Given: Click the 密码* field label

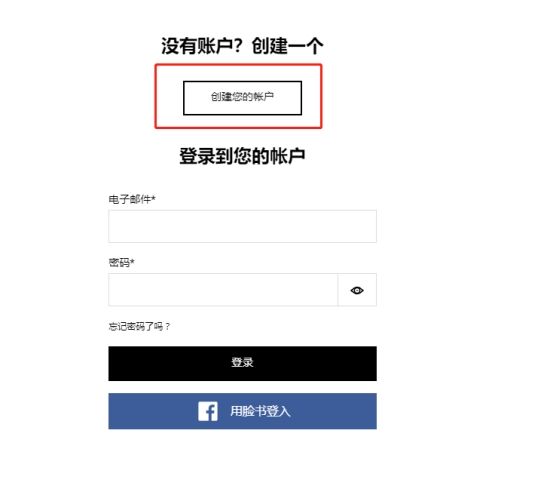Looking at the screenshot, I should (x=121, y=262).
